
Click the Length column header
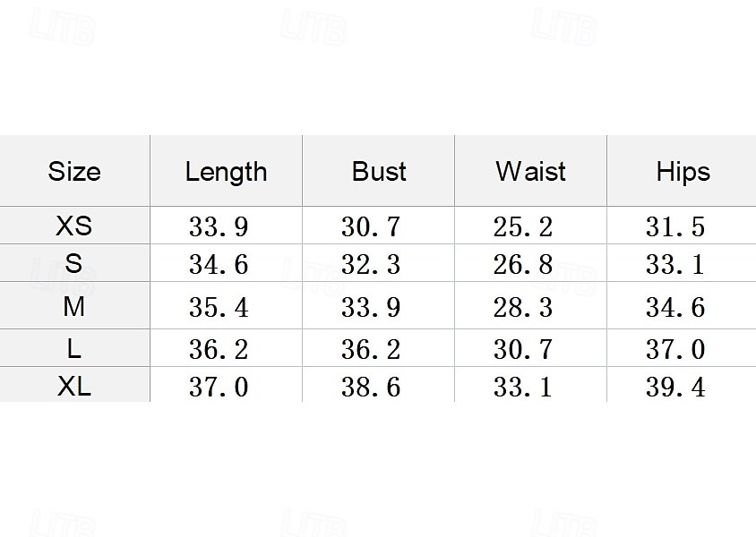(x=226, y=173)
